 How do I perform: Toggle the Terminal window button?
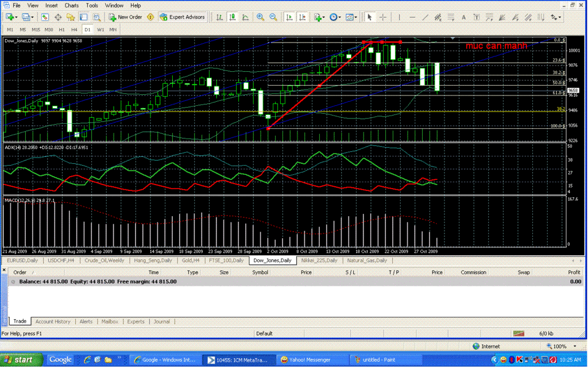click(83, 17)
